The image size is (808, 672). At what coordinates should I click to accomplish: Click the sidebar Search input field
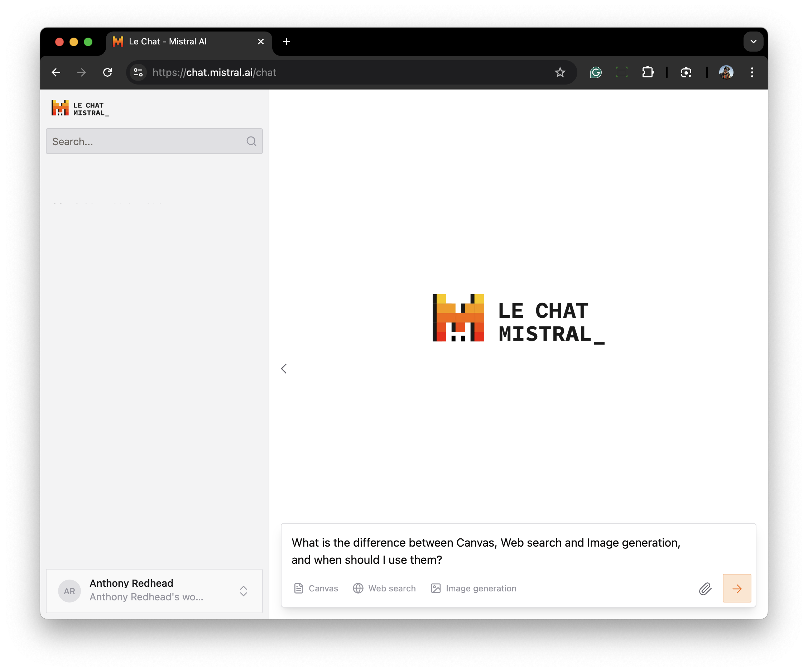[146, 141]
